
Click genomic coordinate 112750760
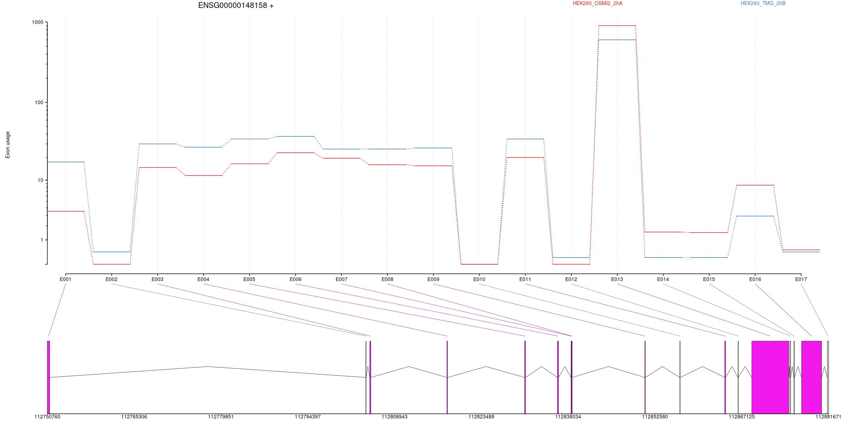(47, 417)
